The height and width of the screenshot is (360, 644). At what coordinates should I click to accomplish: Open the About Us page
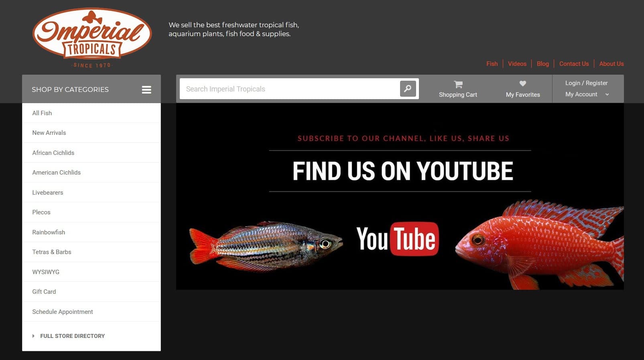click(611, 64)
